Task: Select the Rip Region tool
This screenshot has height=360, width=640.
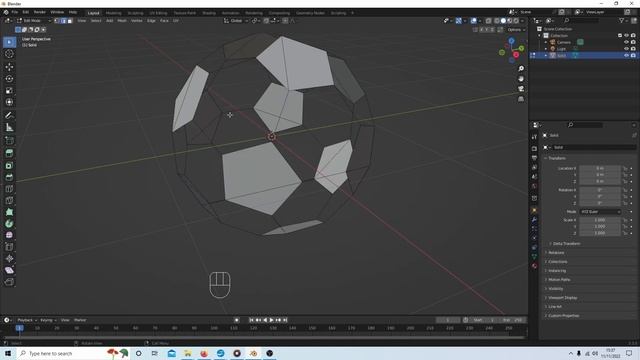Action: pyautogui.click(x=9, y=282)
